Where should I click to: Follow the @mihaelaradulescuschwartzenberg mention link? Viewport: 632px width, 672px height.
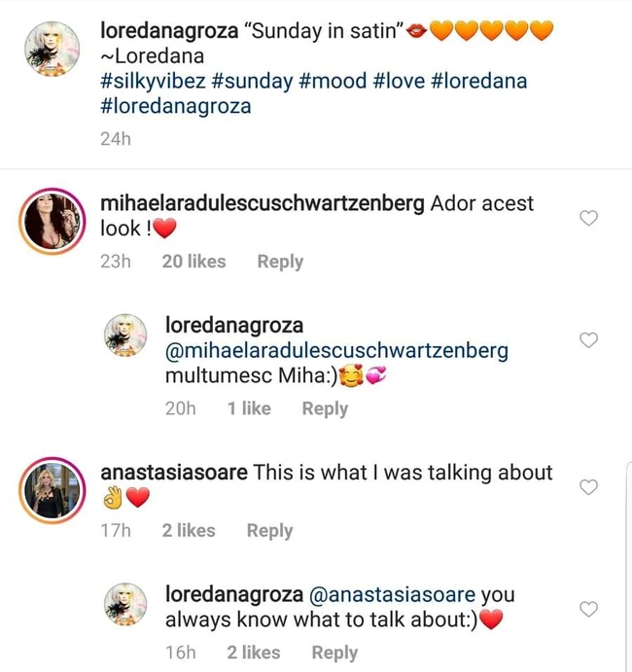(336, 350)
